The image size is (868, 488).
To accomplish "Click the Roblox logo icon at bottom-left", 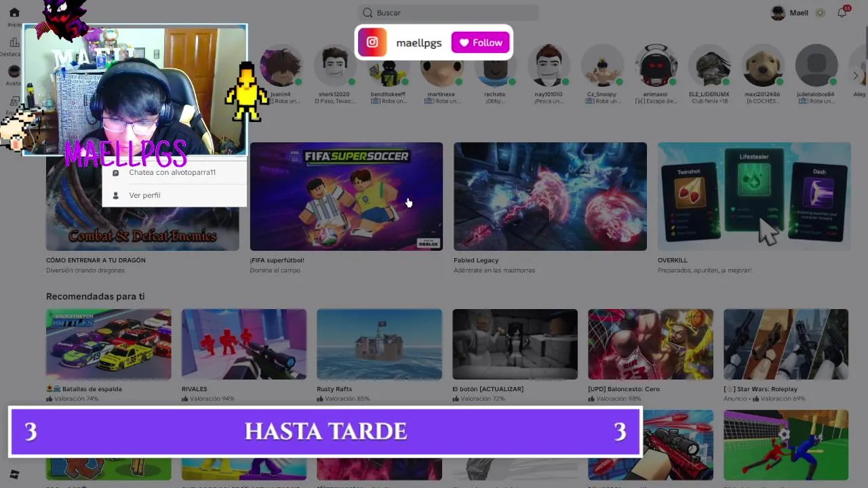I will coord(14,474).
